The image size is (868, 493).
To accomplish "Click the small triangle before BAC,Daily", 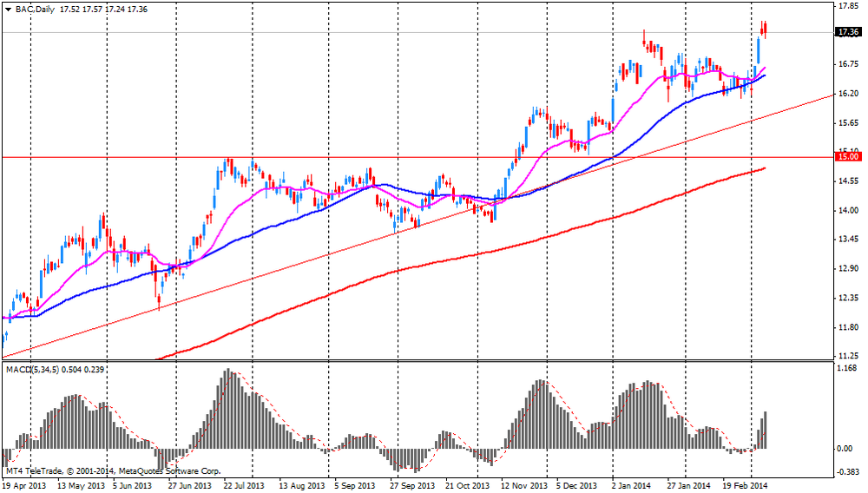I will [9, 10].
